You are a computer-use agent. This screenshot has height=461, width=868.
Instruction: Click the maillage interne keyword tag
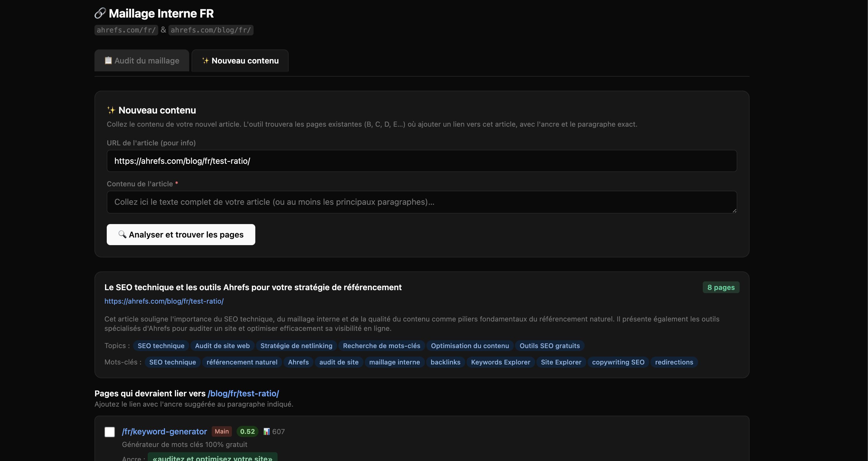pyautogui.click(x=395, y=362)
